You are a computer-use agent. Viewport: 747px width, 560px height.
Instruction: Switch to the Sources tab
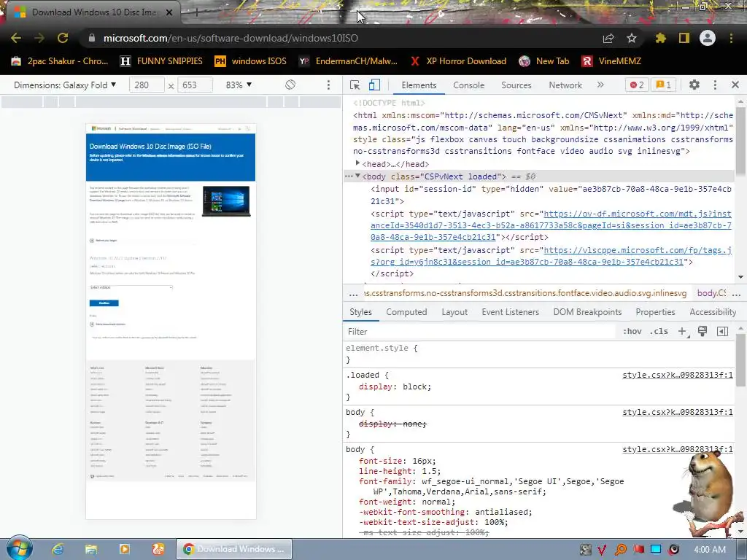[x=516, y=85]
